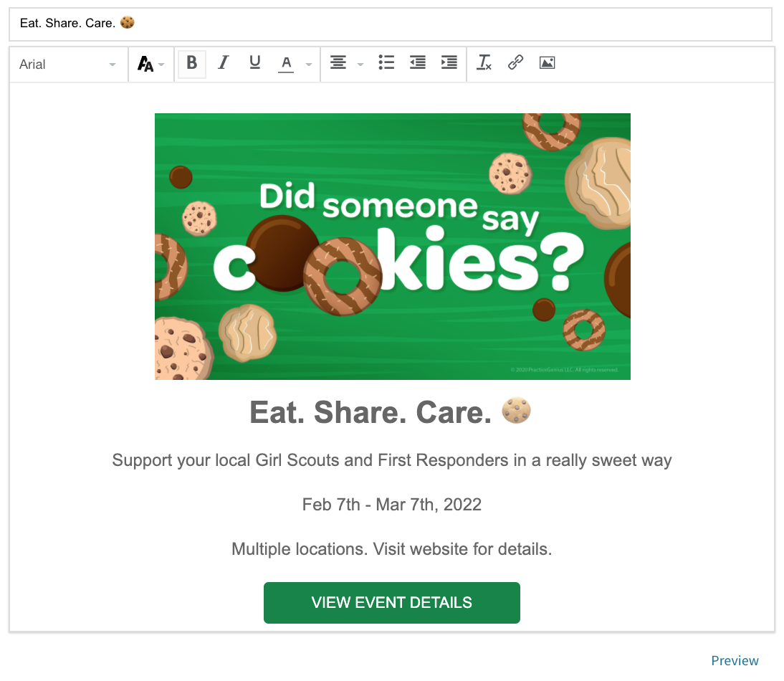
Task: Apply the current text color
Action: coord(286,64)
